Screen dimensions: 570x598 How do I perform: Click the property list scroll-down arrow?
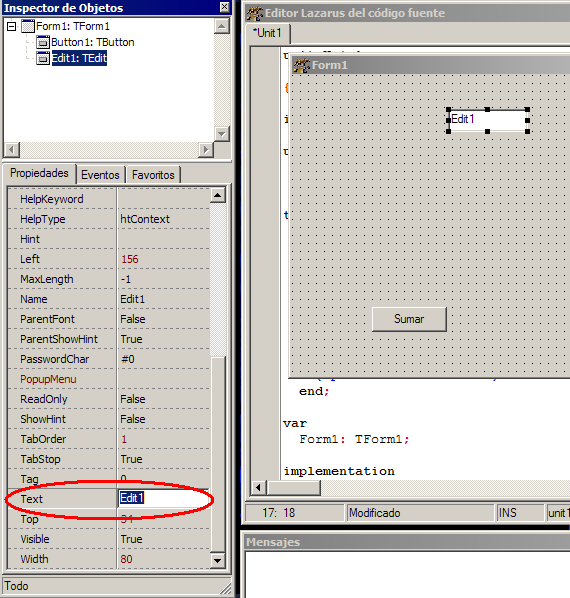point(218,560)
